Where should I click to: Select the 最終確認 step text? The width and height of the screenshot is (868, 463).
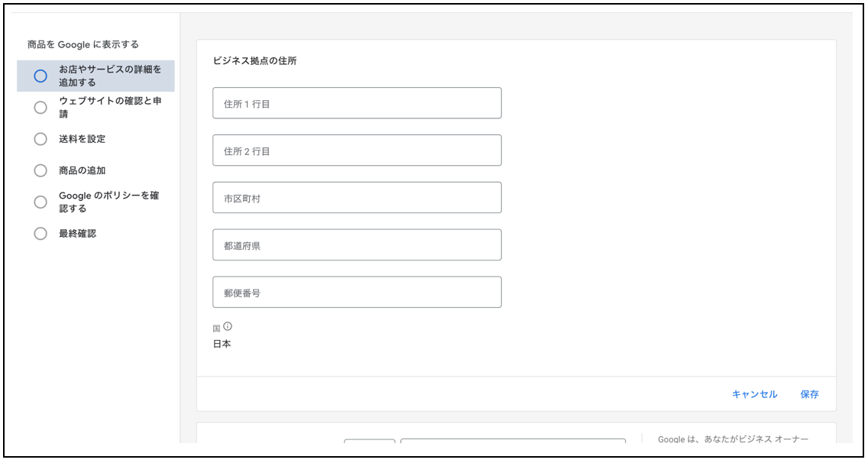78,234
